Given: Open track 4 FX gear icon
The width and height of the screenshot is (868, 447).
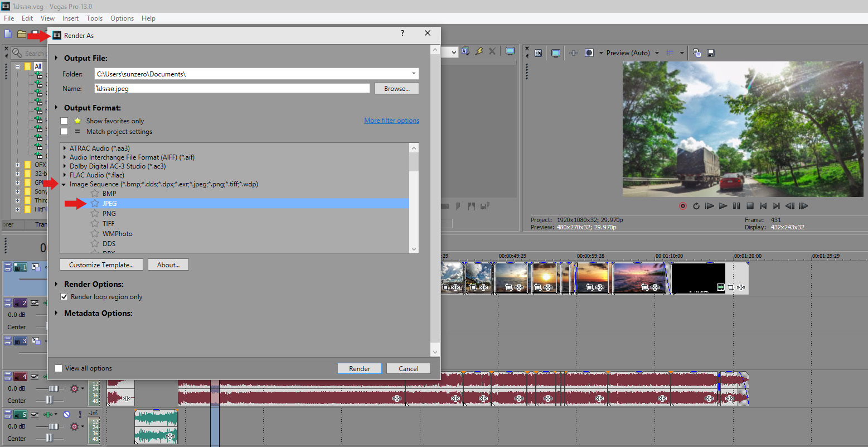Looking at the screenshot, I should [75, 388].
